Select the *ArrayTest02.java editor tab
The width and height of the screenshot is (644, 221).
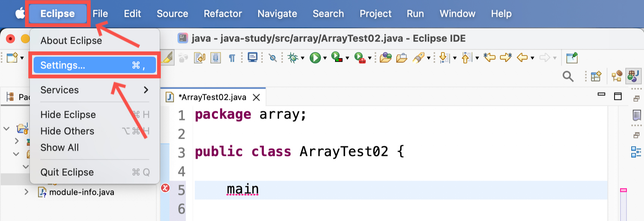(x=212, y=97)
